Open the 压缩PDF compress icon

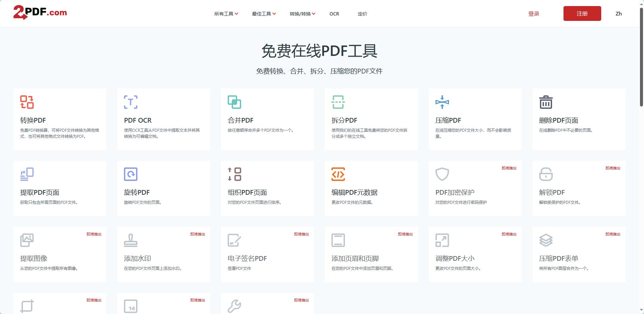[x=442, y=102]
